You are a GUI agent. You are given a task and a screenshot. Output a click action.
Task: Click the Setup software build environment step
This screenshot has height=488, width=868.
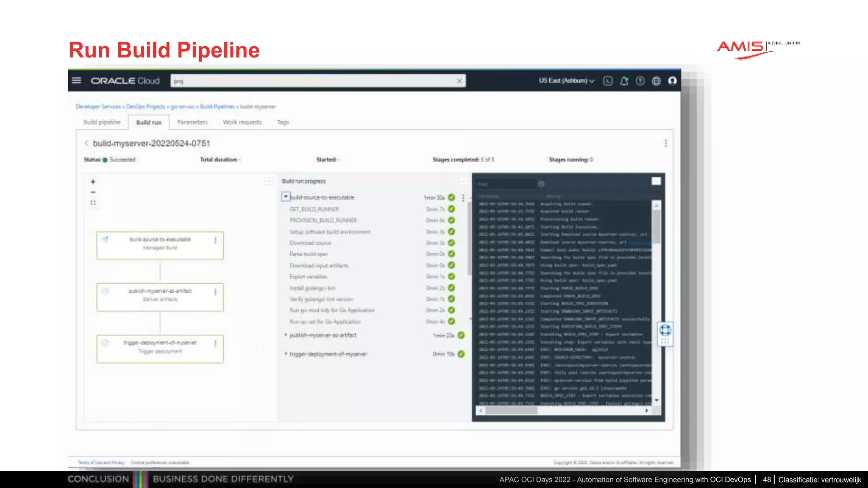coord(330,232)
